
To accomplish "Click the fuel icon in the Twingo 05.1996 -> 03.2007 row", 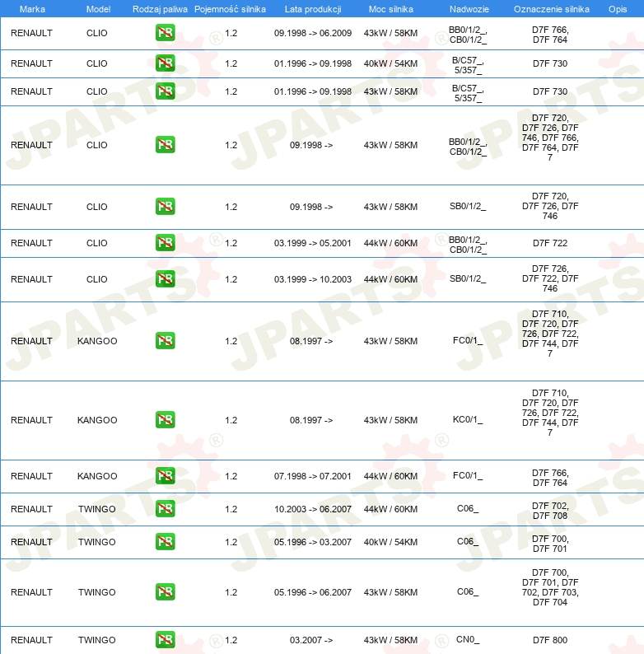I will coord(166,542).
